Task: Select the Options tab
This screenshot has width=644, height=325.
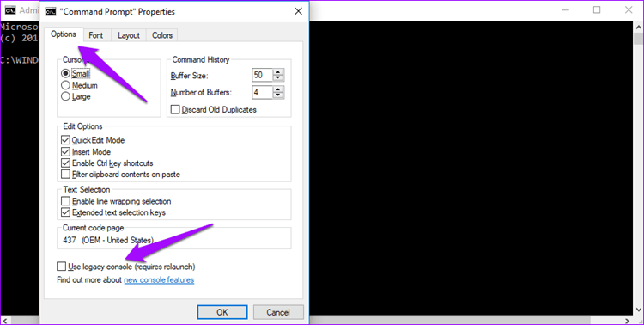Action: click(x=64, y=34)
